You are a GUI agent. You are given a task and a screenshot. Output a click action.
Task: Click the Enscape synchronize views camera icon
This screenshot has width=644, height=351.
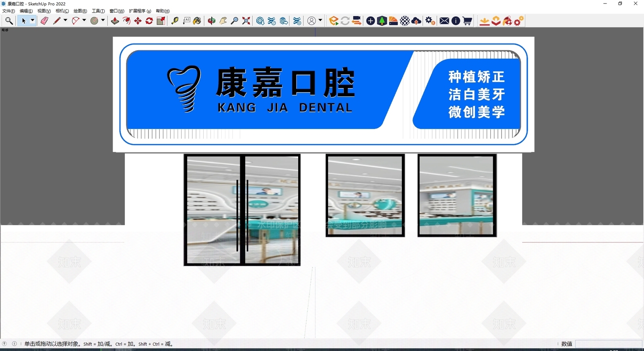click(x=357, y=21)
